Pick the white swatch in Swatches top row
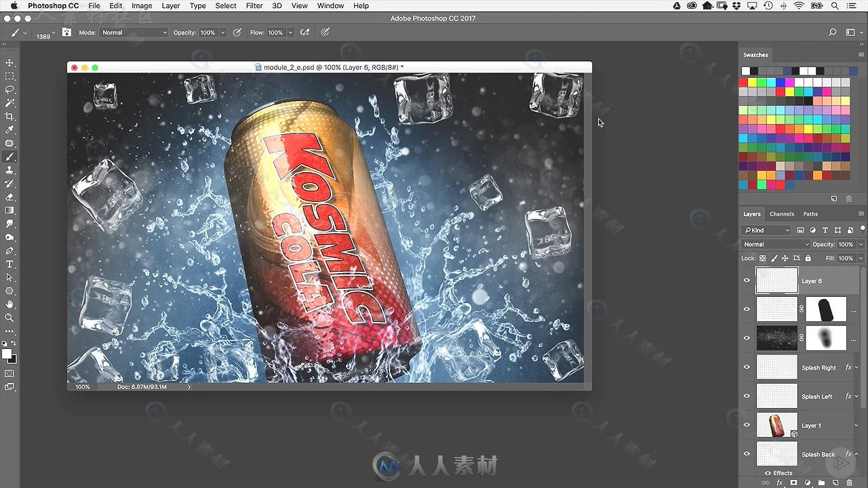868x488 pixels. [746, 70]
